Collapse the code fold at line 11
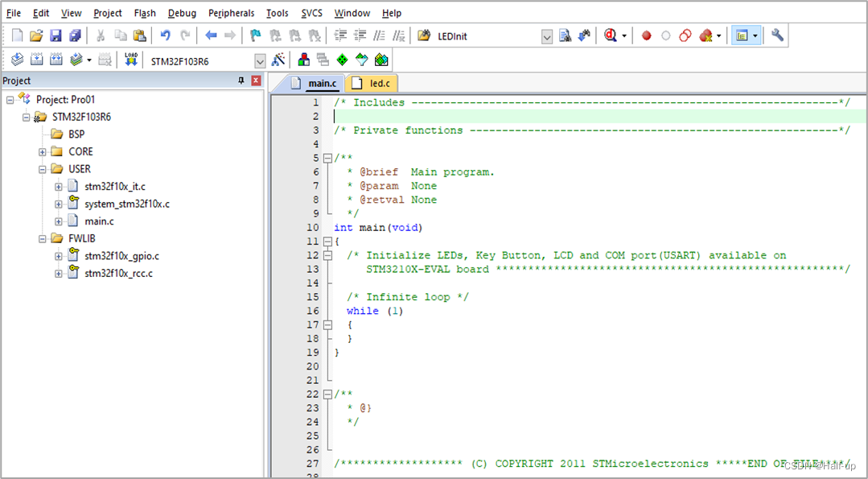 tap(327, 242)
